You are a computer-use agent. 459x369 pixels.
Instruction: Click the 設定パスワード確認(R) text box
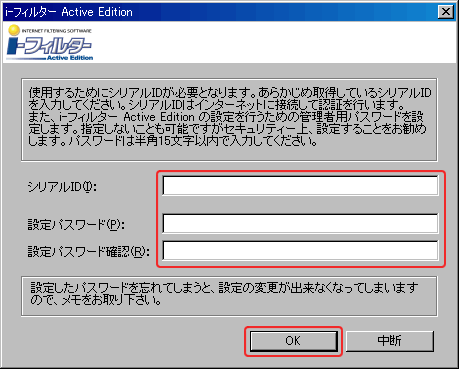[x=300, y=250]
